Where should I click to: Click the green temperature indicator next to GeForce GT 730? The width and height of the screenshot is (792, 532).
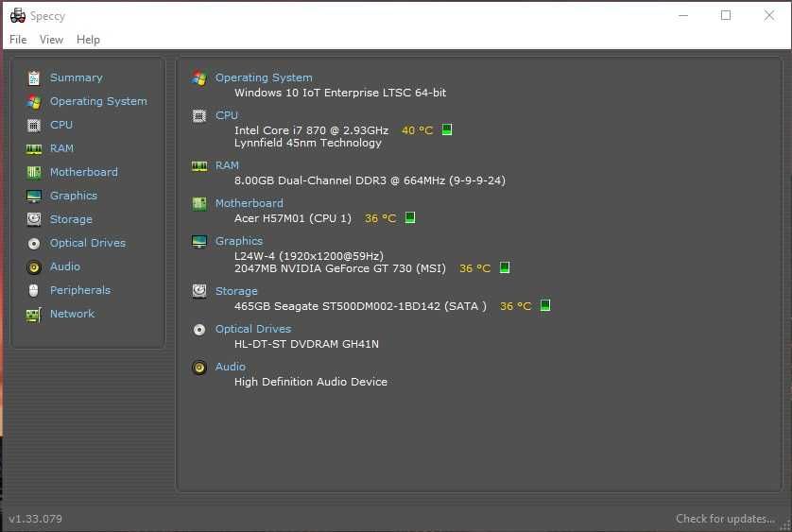pos(504,267)
